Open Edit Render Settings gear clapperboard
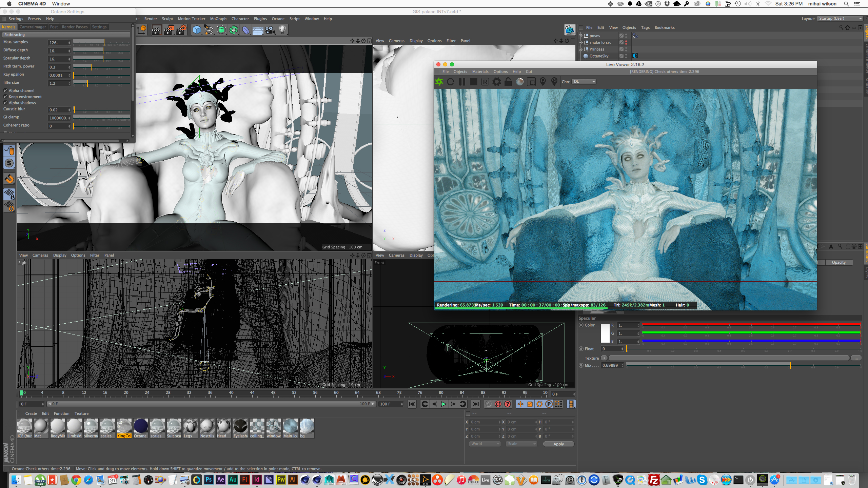 tap(181, 30)
